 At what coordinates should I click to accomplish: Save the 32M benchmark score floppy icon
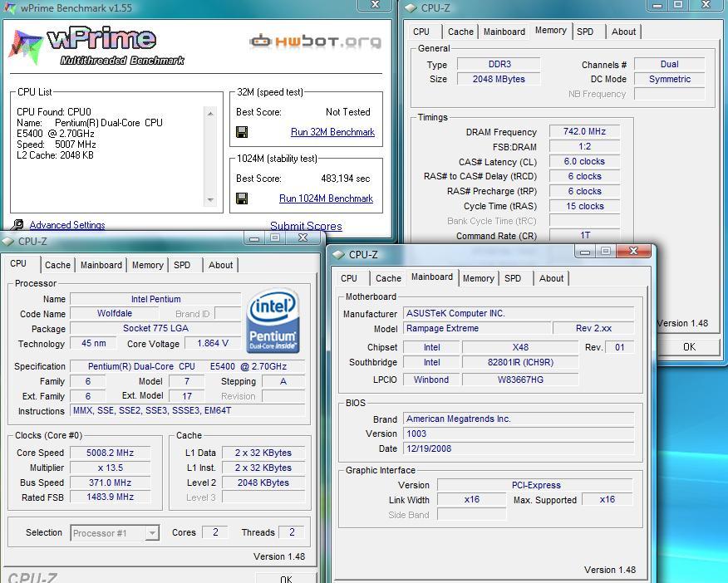[242, 132]
